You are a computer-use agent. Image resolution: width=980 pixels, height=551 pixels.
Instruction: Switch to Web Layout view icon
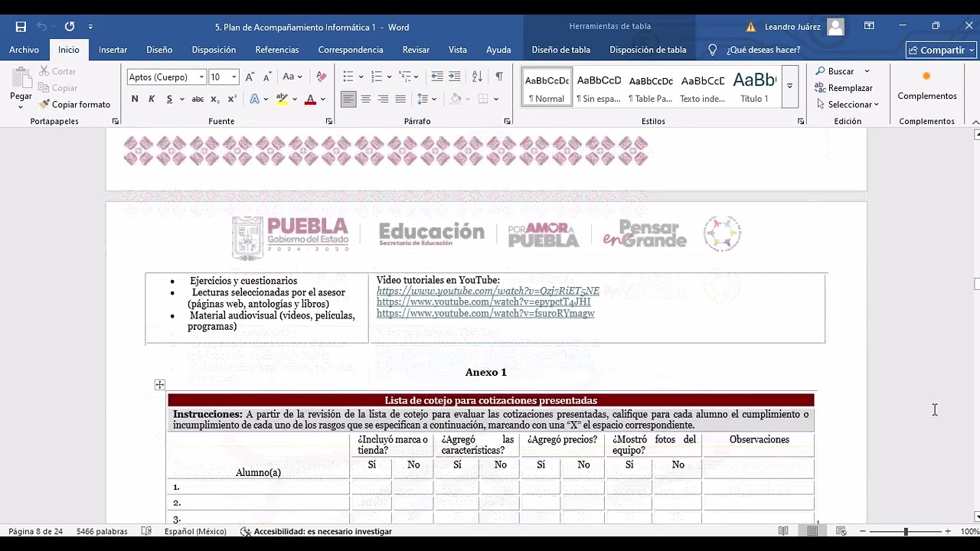pos(841,531)
